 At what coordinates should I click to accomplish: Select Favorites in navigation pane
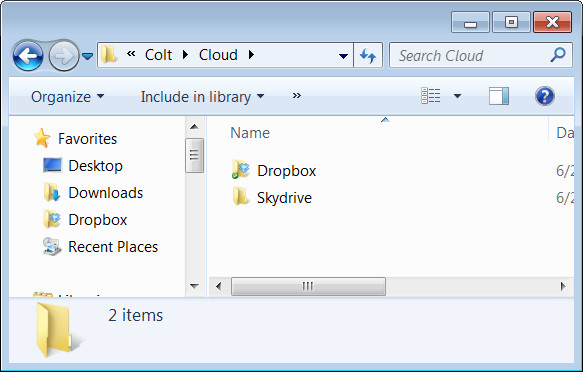(87, 139)
